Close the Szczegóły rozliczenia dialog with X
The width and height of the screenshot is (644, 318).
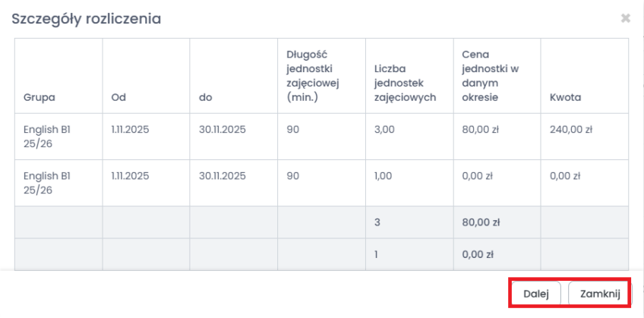tap(626, 18)
